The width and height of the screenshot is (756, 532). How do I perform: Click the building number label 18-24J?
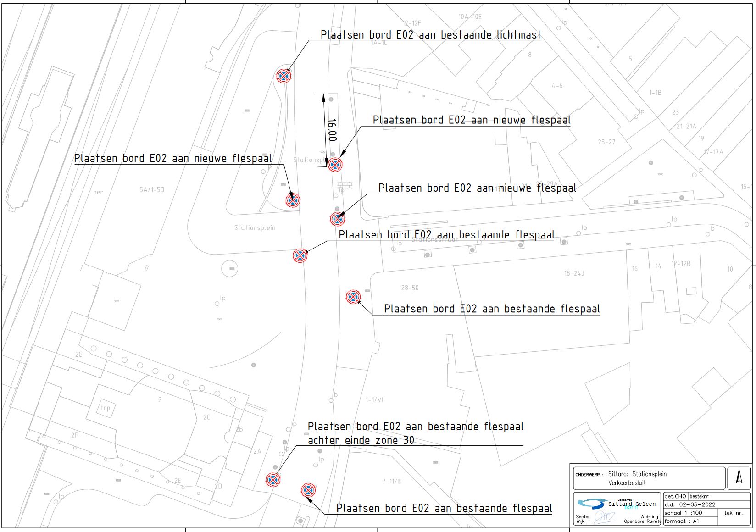point(574,273)
